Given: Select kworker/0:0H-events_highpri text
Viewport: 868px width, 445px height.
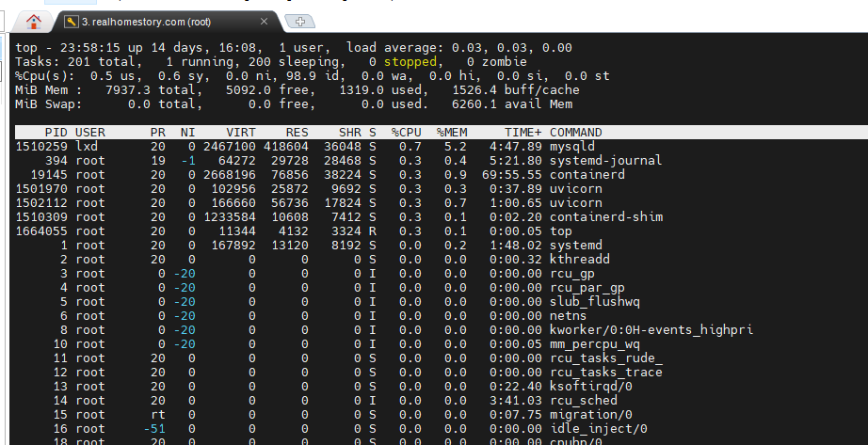Looking at the screenshot, I should [x=651, y=330].
